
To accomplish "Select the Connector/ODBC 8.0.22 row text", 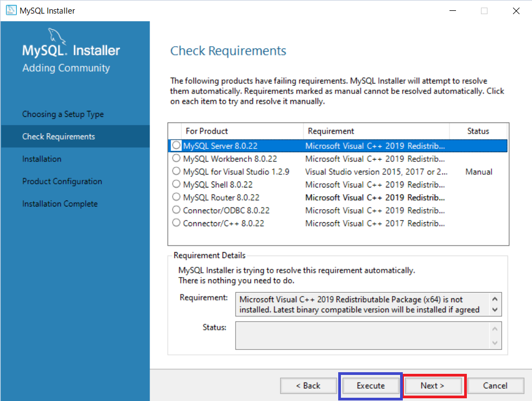I will click(x=226, y=210).
